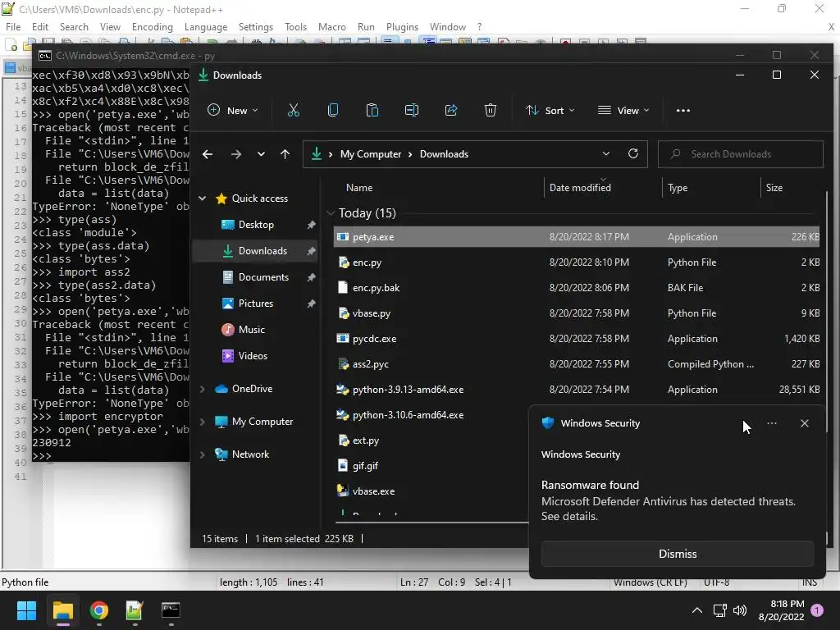Click the Rename icon in Explorer toolbar
Screen dimensions: 840x630
click(412, 111)
